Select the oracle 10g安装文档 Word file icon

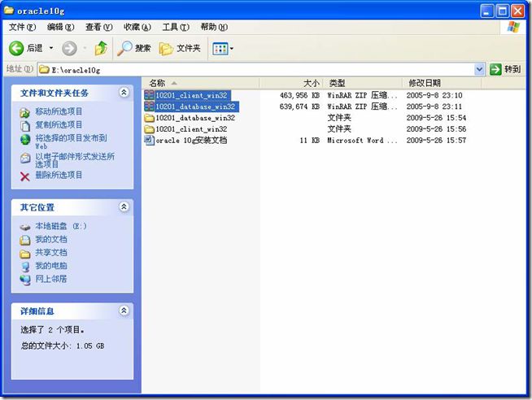click(x=149, y=140)
